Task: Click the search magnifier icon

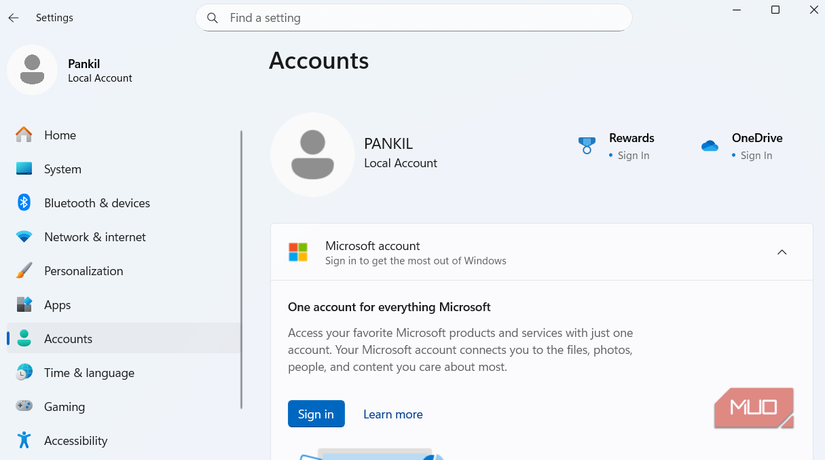Action: point(212,18)
